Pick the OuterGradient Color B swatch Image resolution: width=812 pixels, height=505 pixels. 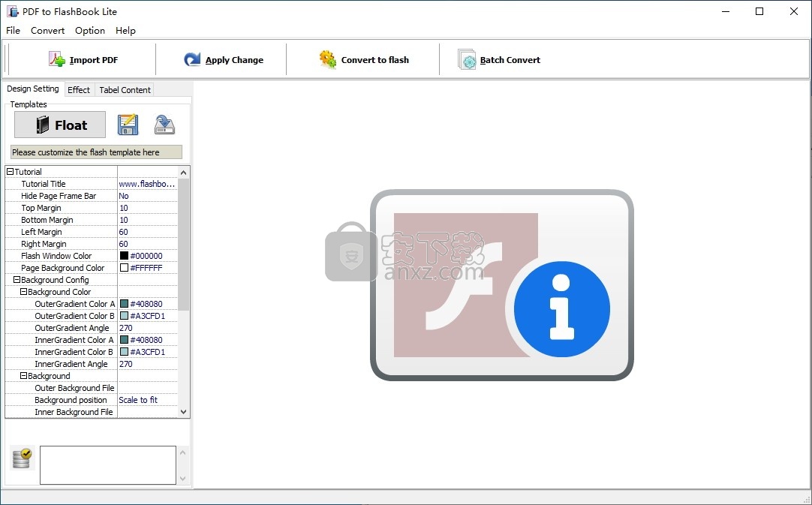[x=125, y=316]
